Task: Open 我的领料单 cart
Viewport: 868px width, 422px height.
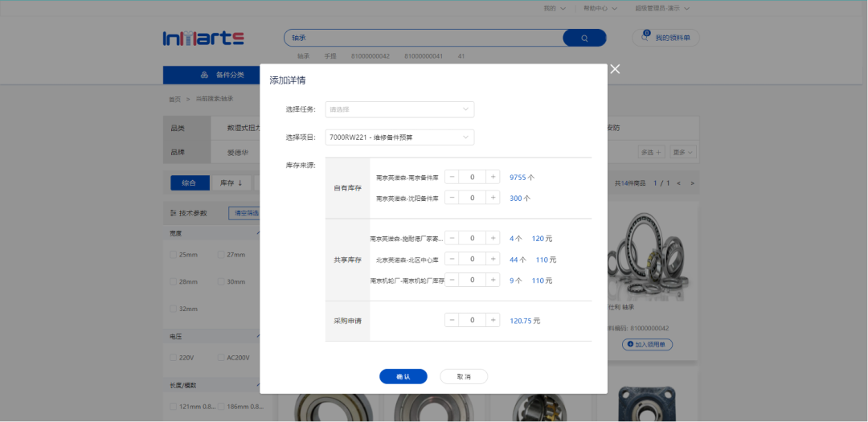Action: click(666, 38)
